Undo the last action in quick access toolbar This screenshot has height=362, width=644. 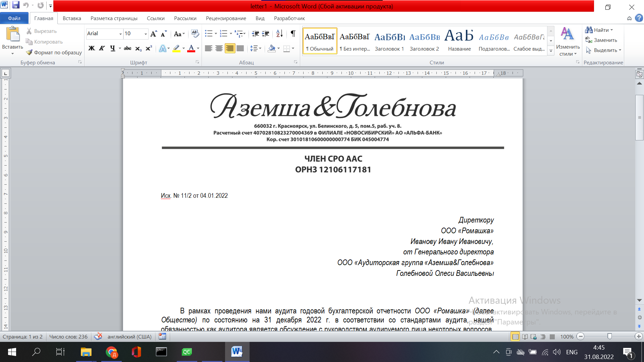(x=26, y=5)
